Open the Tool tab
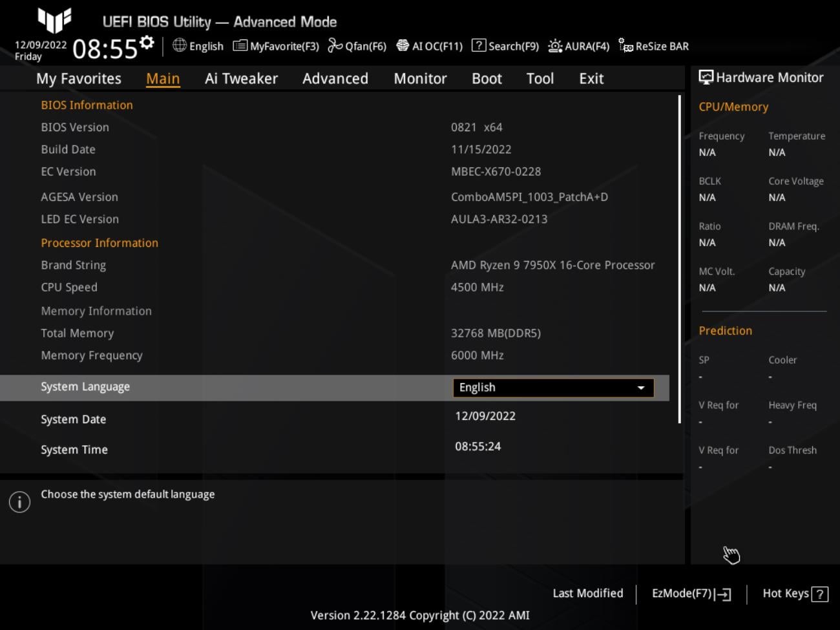Screen dimensions: 840x630 point(540,79)
